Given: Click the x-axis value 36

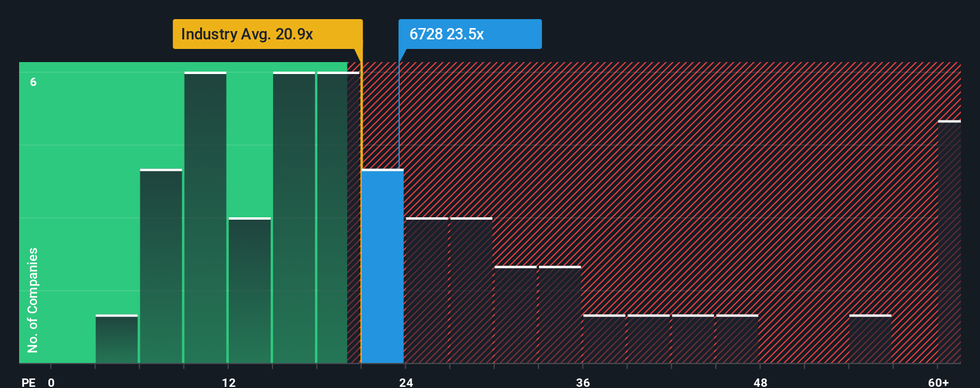Looking at the screenshot, I should coord(583,382).
